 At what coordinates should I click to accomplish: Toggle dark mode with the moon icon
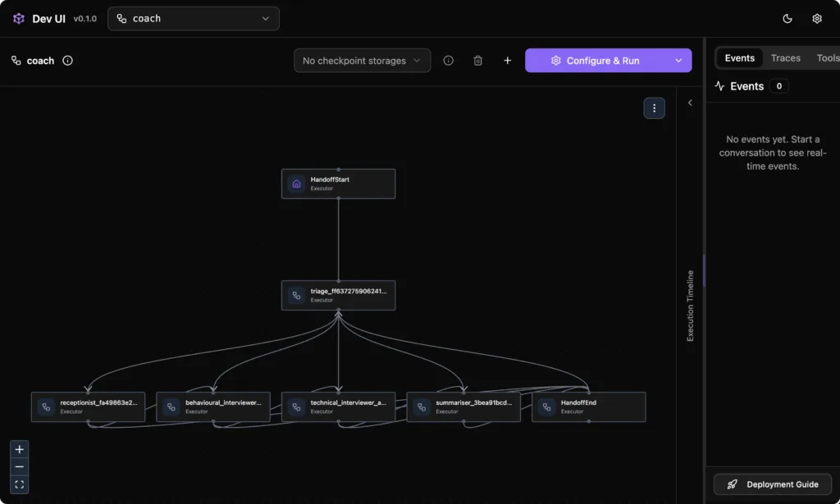[x=787, y=19]
